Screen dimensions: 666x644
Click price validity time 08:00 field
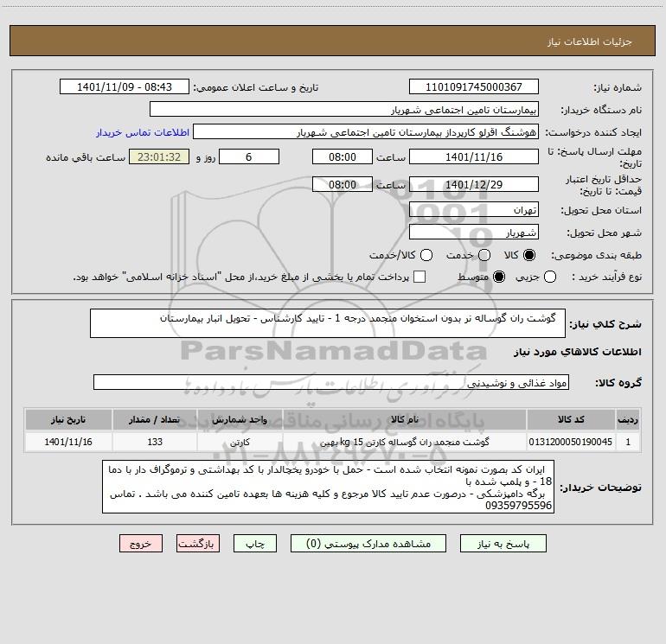click(343, 184)
